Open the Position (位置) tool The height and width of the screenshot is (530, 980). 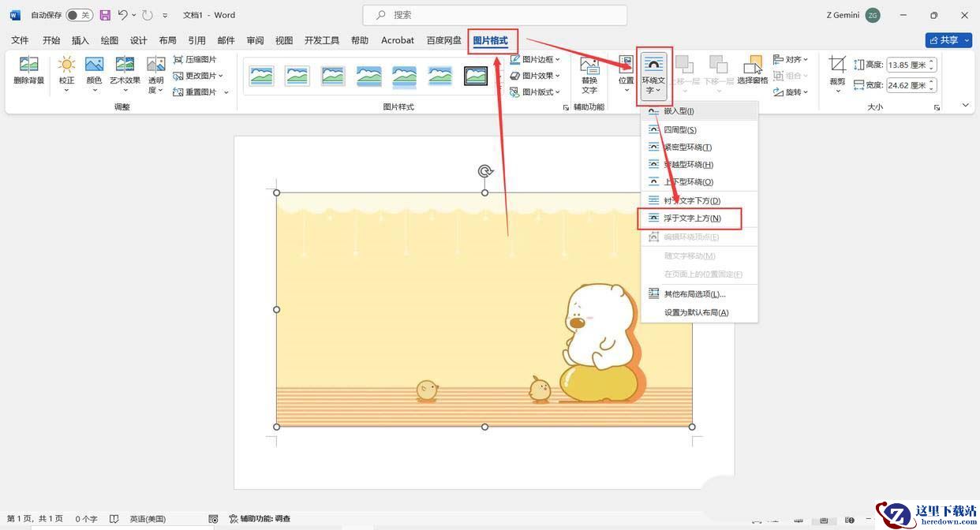pos(626,74)
